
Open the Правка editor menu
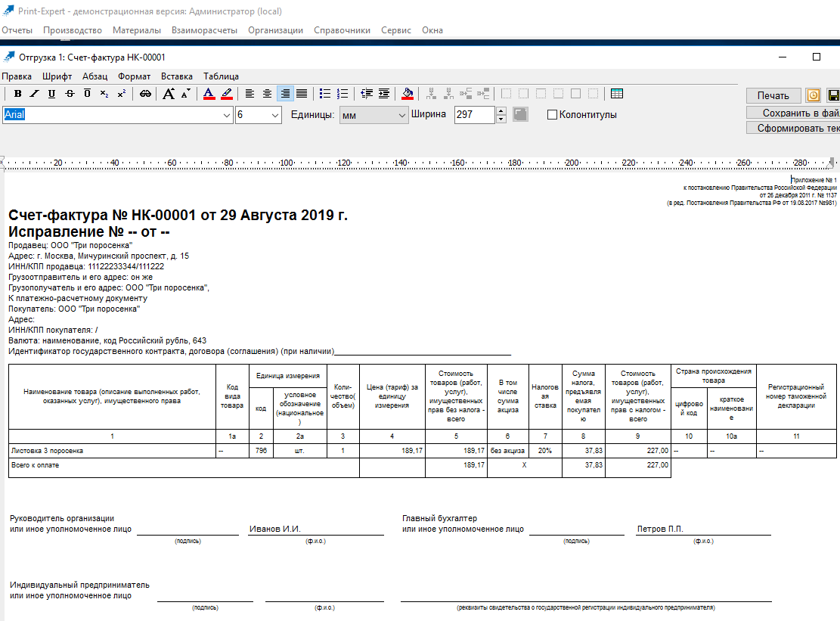17,76
